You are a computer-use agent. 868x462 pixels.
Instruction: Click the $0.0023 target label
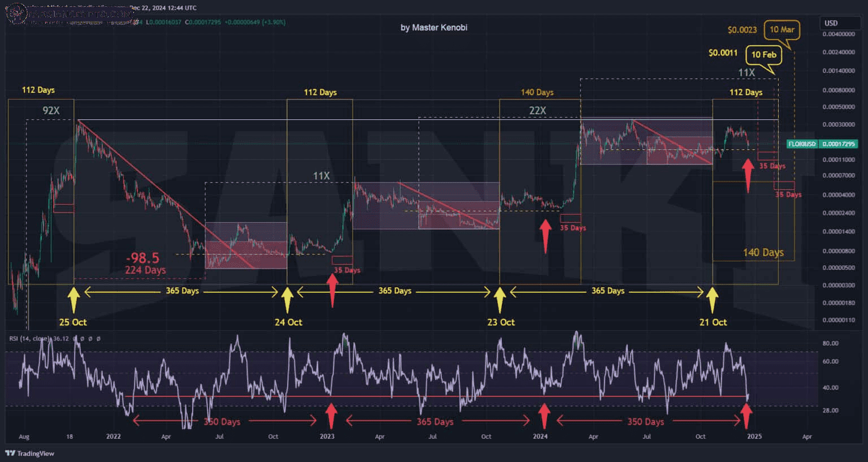tap(742, 30)
